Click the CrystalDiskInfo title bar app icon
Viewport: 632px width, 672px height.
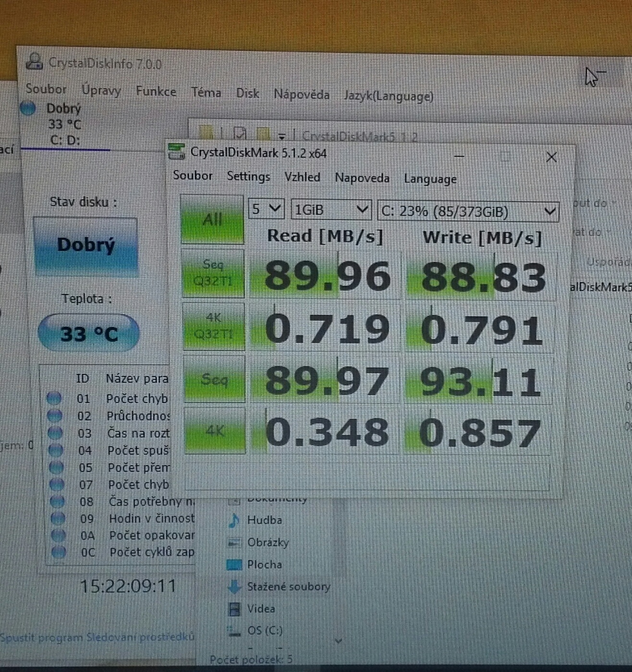point(34,61)
